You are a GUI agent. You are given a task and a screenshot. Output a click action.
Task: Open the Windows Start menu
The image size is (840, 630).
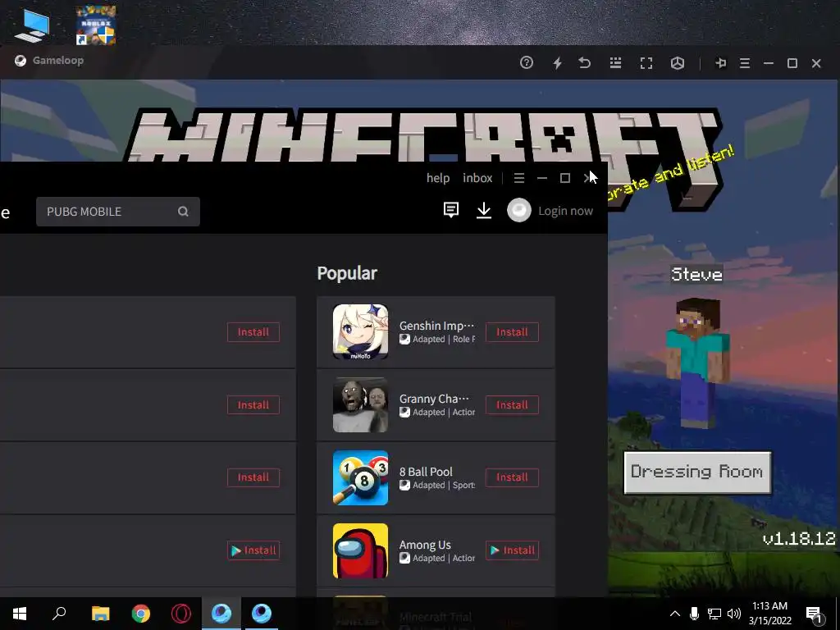tap(20, 614)
